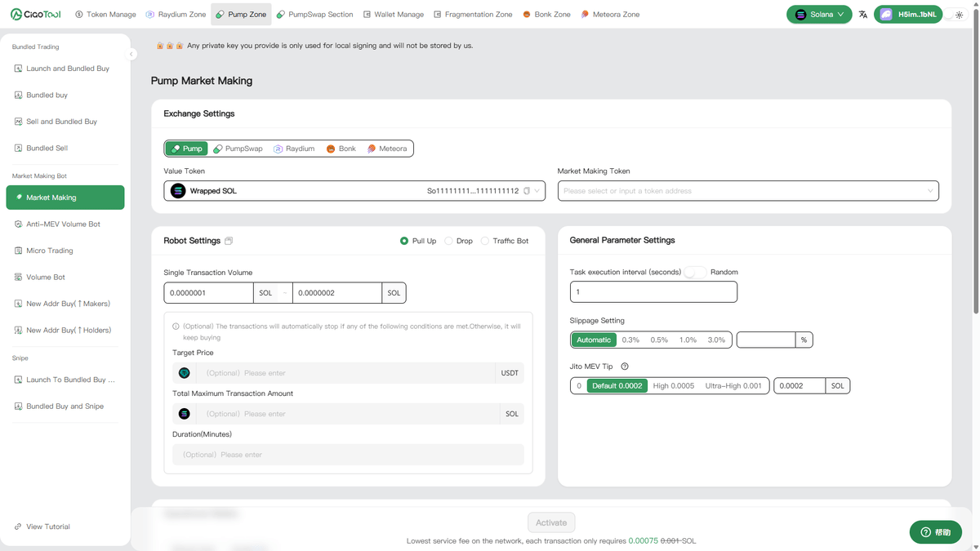
Task: Click the language translation icon
Action: tap(863, 15)
